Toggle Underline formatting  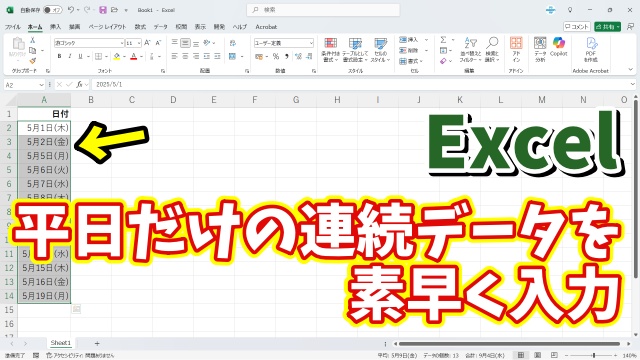(80, 56)
